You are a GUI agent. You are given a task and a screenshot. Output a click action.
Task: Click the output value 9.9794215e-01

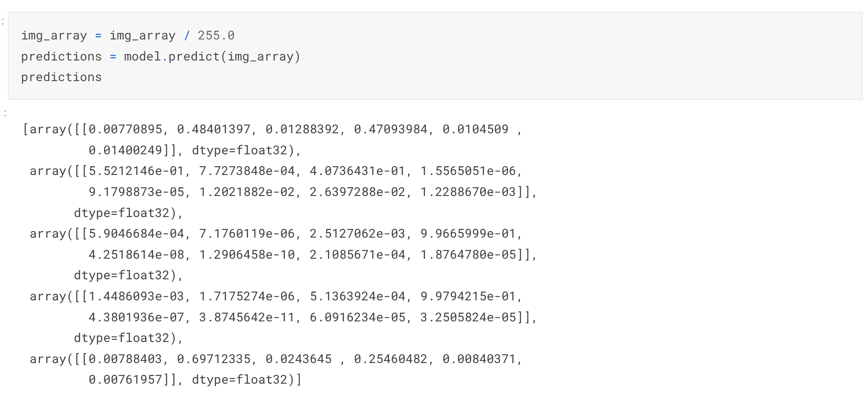468,296
